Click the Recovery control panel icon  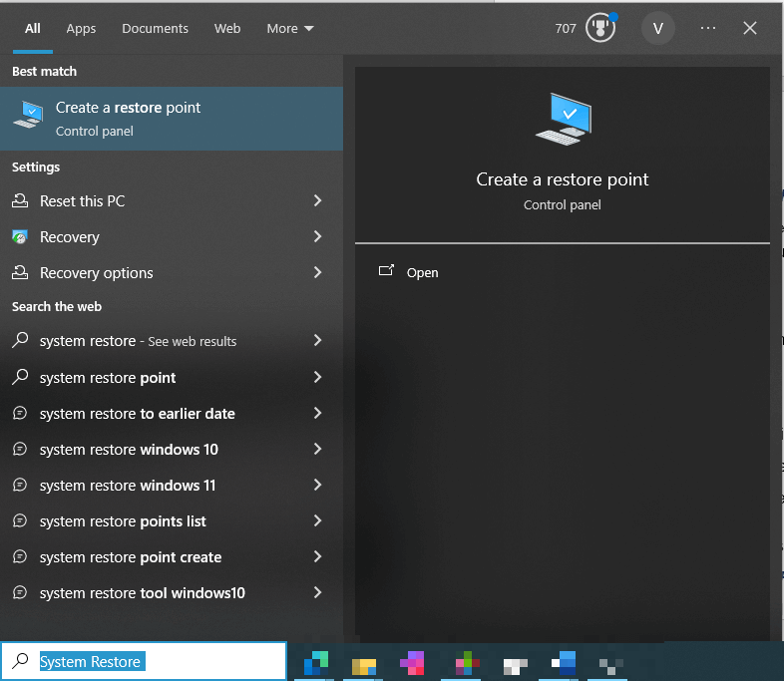click(20, 237)
